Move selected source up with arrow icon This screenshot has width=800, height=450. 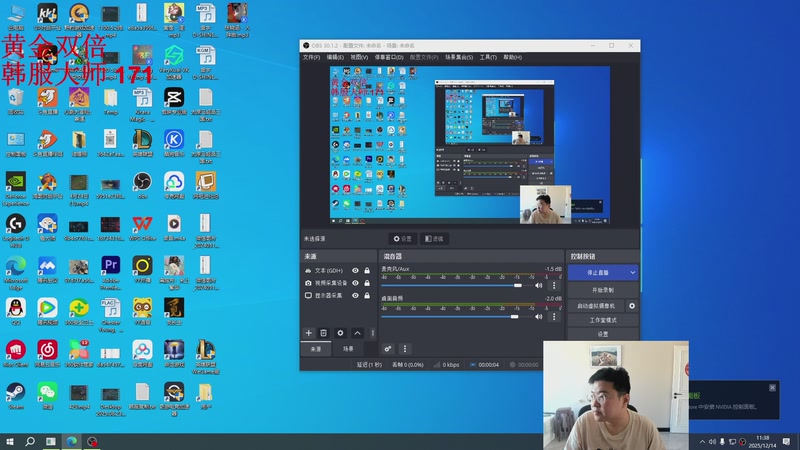[x=358, y=333]
